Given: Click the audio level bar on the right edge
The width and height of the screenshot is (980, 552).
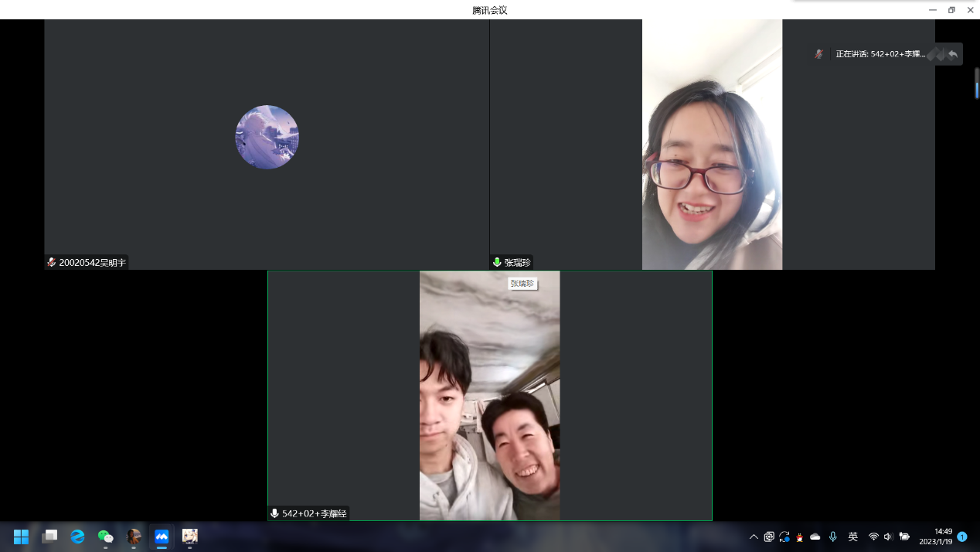Looking at the screenshot, I should click(977, 83).
